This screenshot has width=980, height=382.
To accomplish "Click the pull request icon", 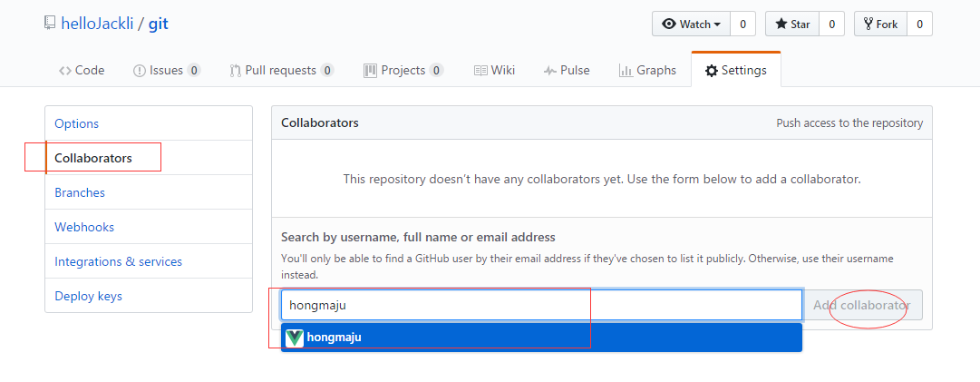I will (235, 71).
